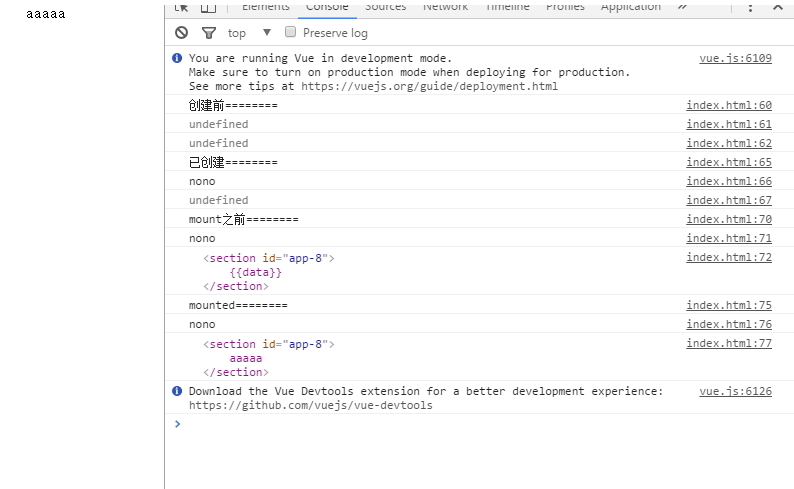This screenshot has height=489, width=794.
Task: Open the top context dropdown
Action: [249, 33]
